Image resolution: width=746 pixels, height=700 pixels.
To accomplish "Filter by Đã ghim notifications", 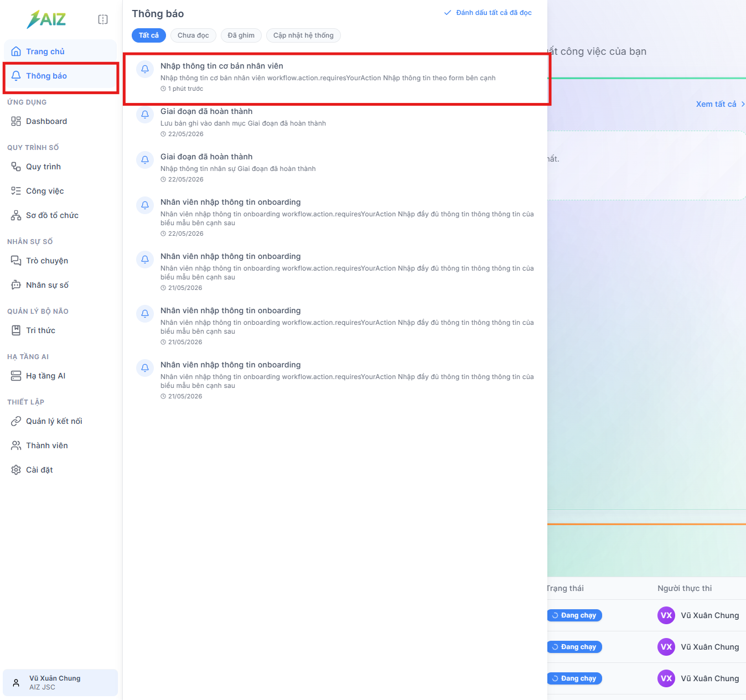I will [x=241, y=35].
